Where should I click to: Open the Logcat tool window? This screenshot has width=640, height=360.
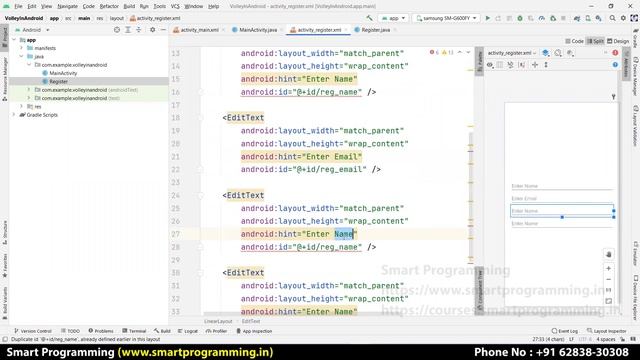click(188, 331)
